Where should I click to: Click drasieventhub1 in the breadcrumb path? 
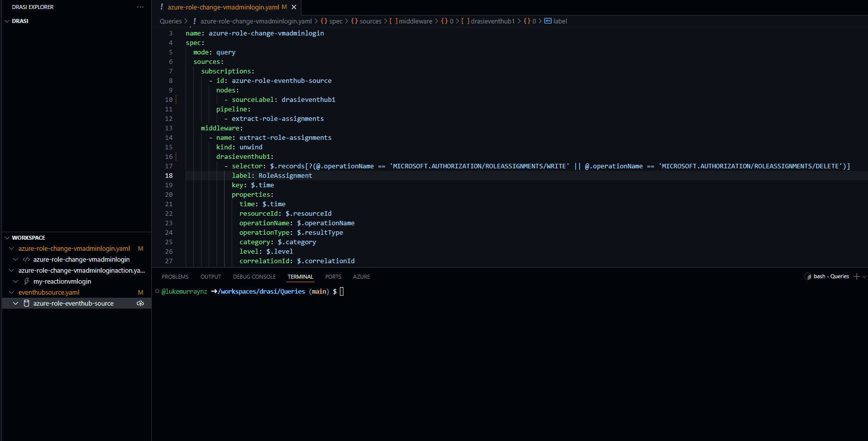(x=493, y=21)
